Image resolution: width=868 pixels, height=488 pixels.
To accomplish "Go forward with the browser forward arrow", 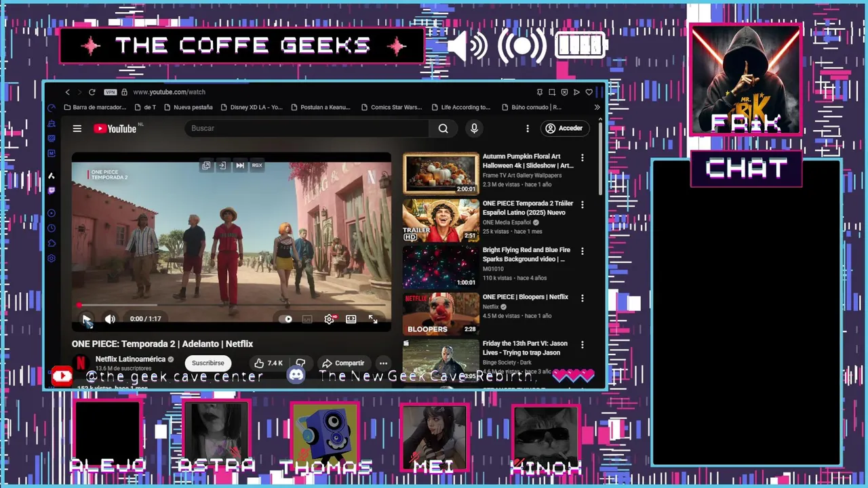I will tap(79, 92).
